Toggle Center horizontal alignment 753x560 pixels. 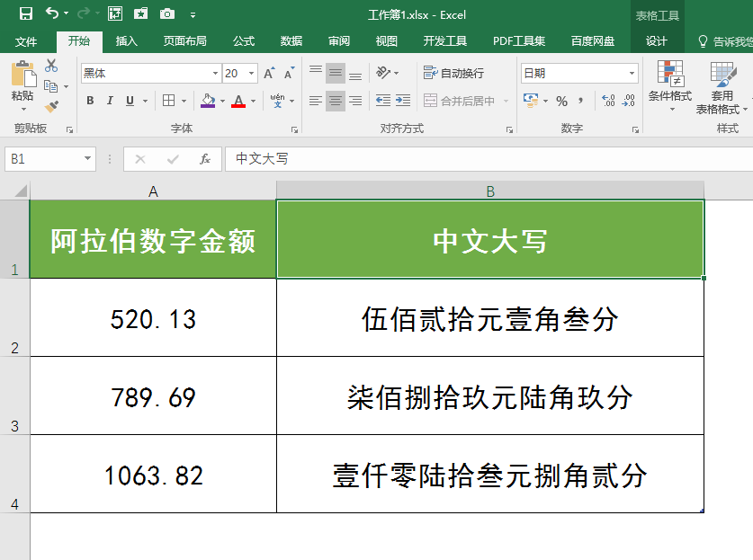point(336,101)
